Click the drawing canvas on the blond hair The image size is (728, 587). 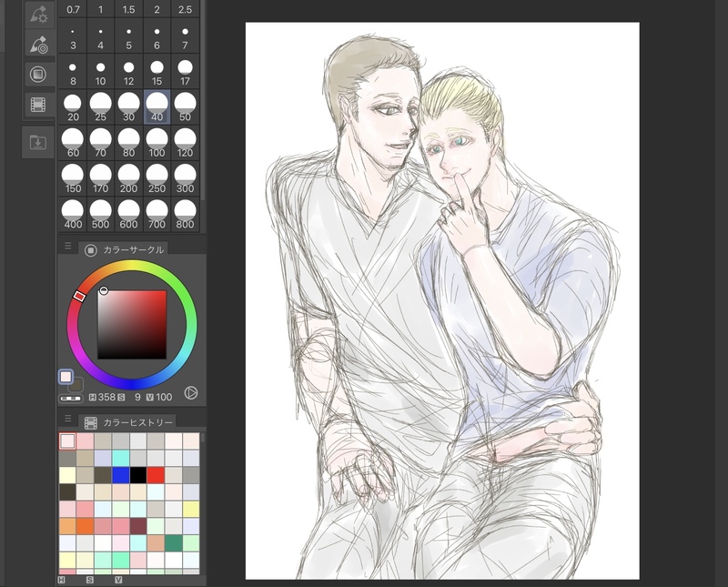click(458, 100)
